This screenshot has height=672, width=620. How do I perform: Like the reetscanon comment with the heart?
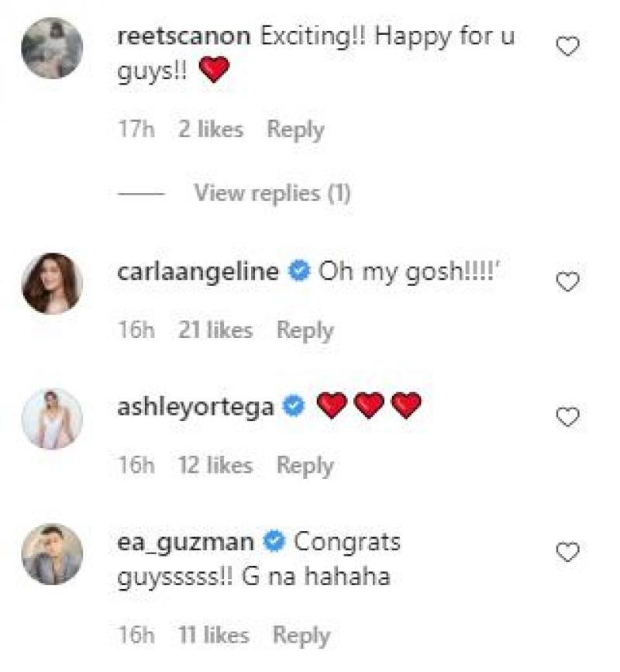tap(569, 47)
